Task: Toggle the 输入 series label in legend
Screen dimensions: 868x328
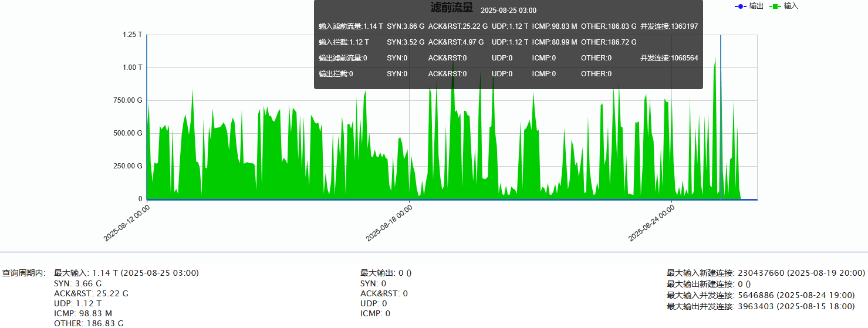Action: click(x=791, y=6)
